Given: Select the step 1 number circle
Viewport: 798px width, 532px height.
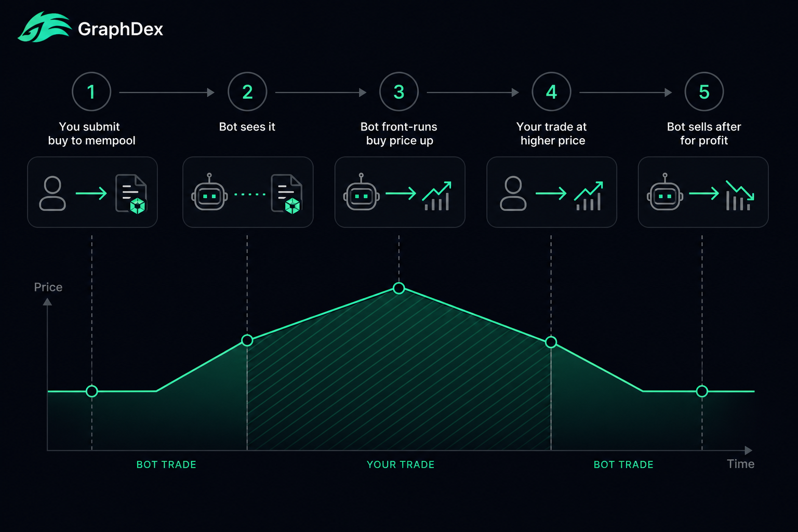Looking at the screenshot, I should click(x=91, y=92).
